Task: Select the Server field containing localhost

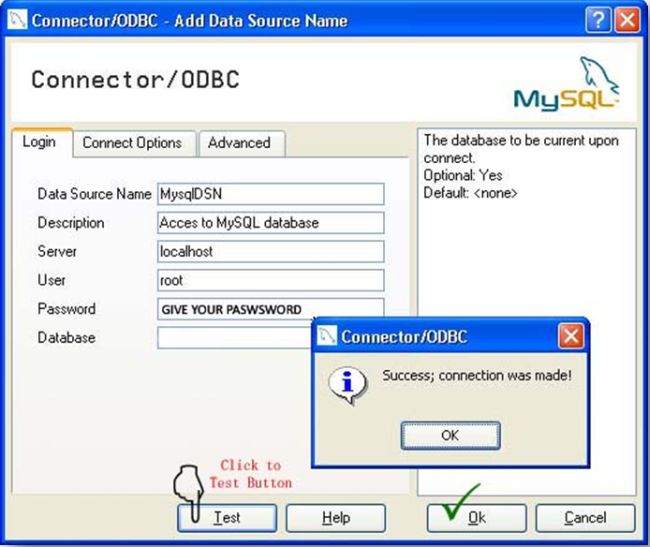Action: [x=271, y=252]
